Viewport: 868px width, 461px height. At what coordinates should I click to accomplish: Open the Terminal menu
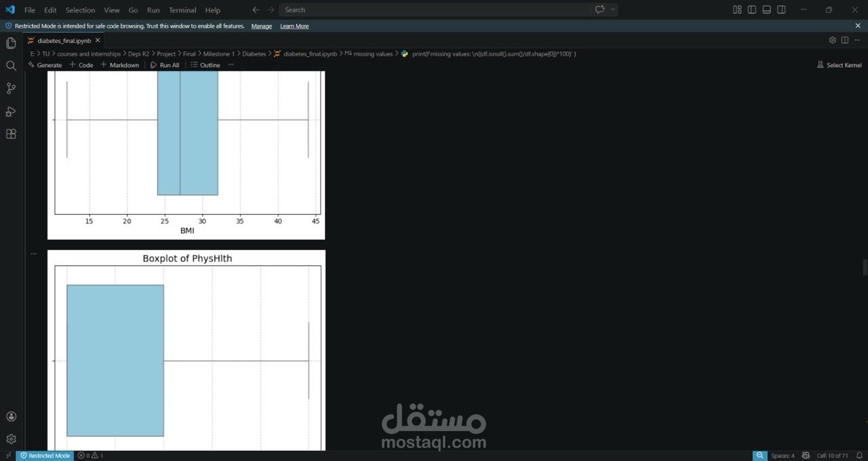182,10
